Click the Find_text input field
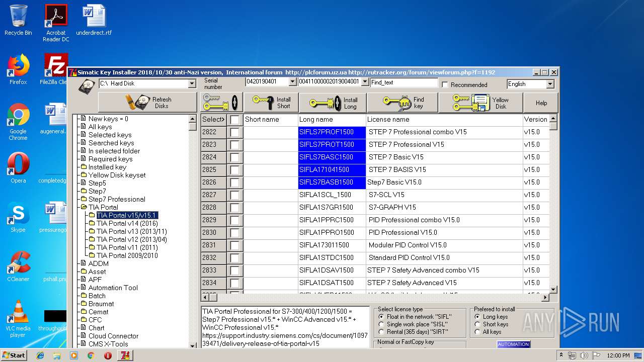The image size is (644, 362). click(x=404, y=82)
